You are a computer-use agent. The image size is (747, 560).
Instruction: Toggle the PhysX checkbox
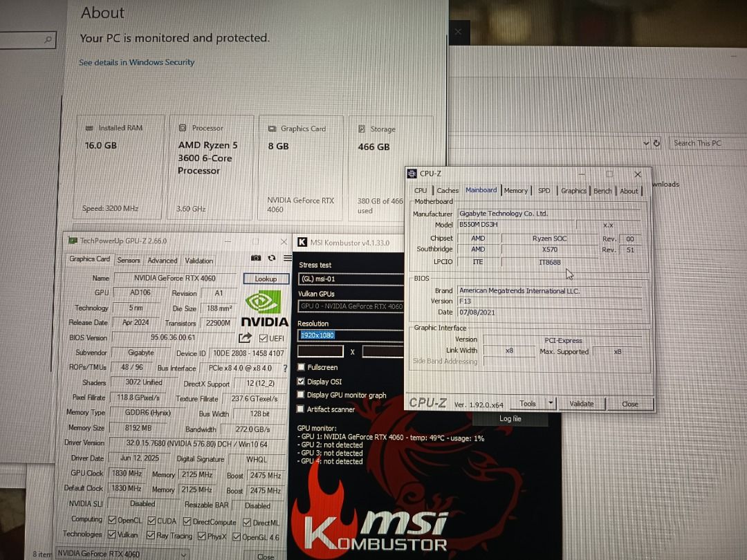[201, 536]
